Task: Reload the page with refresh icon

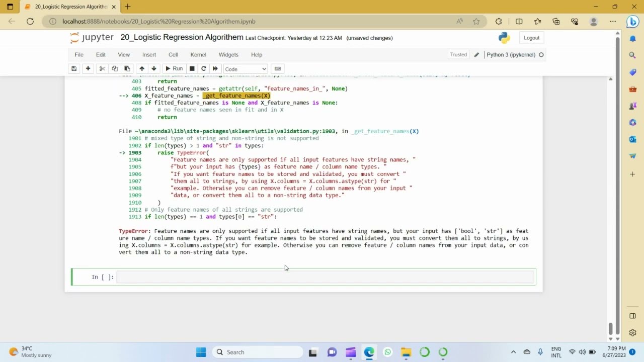Action: point(30,22)
